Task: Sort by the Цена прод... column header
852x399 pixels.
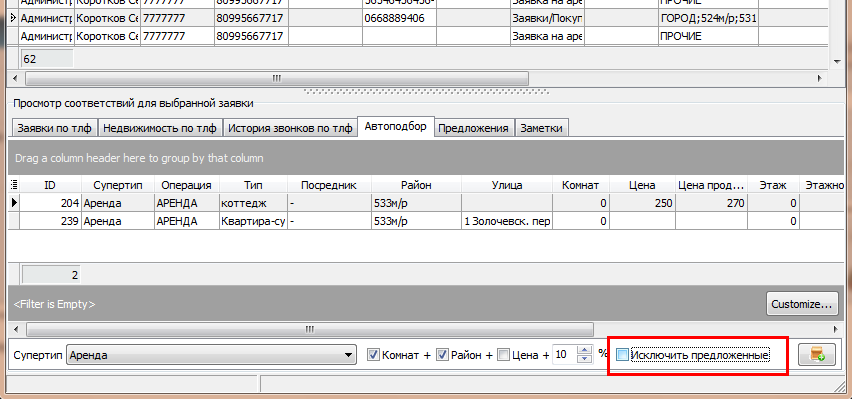Action: (711, 185)
